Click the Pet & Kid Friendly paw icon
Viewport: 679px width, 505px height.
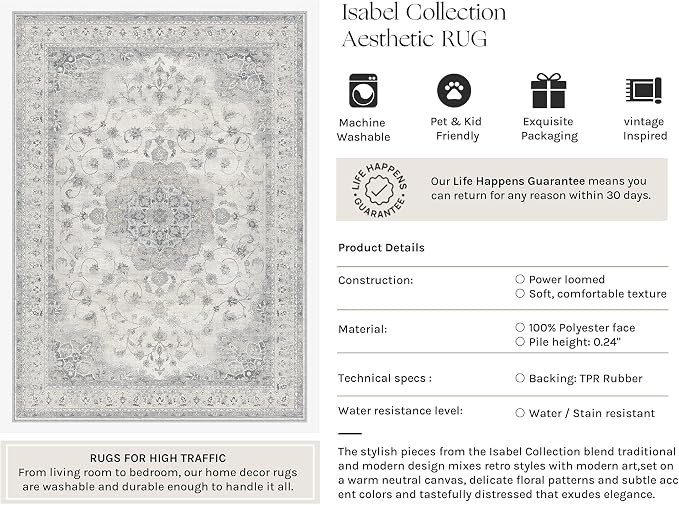[454, 91]
